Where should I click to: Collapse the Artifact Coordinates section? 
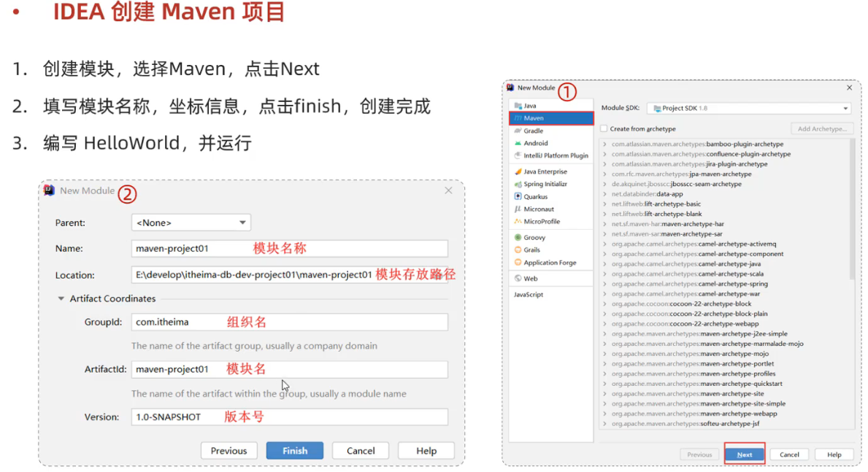[x=61, y=299]
